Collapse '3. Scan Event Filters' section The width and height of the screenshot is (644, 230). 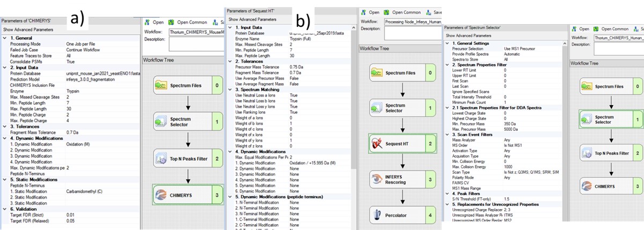tap(447, 134)
